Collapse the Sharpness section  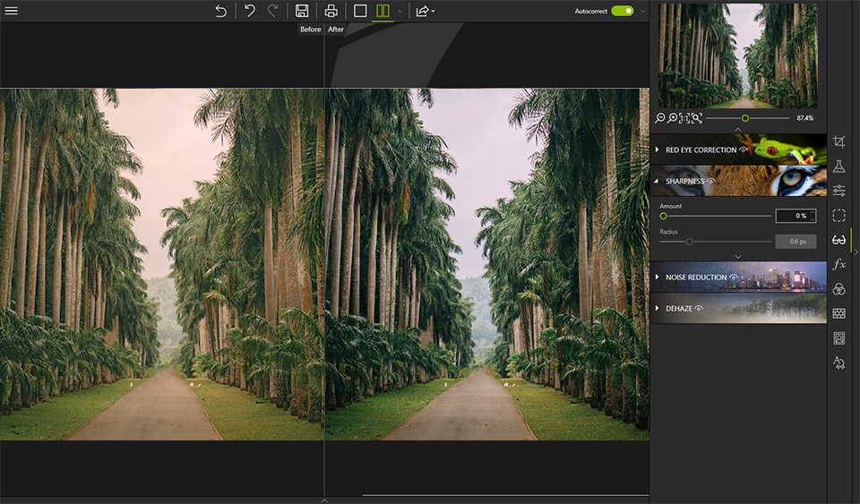(x=657, y=181)
